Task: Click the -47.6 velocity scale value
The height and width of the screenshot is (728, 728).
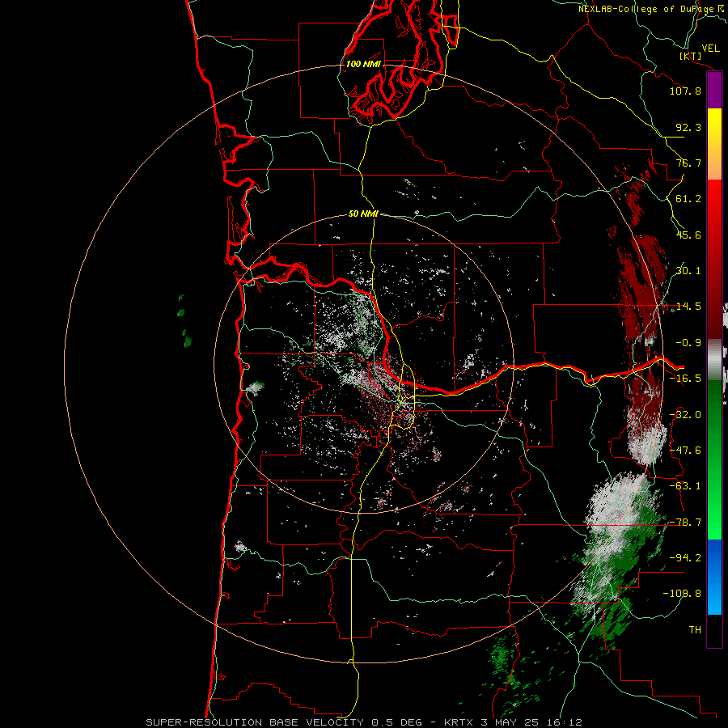Action: coord(685,451)
